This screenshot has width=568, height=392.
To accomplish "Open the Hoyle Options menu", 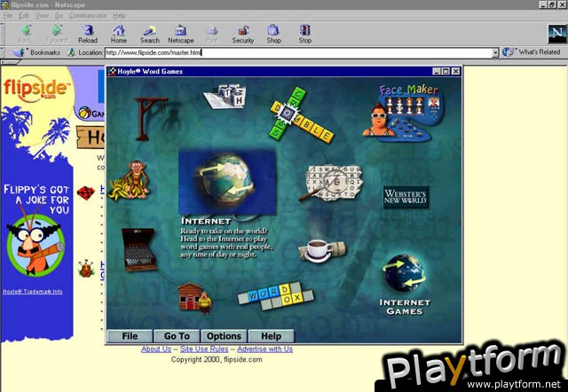I will [x=224, y=336].
